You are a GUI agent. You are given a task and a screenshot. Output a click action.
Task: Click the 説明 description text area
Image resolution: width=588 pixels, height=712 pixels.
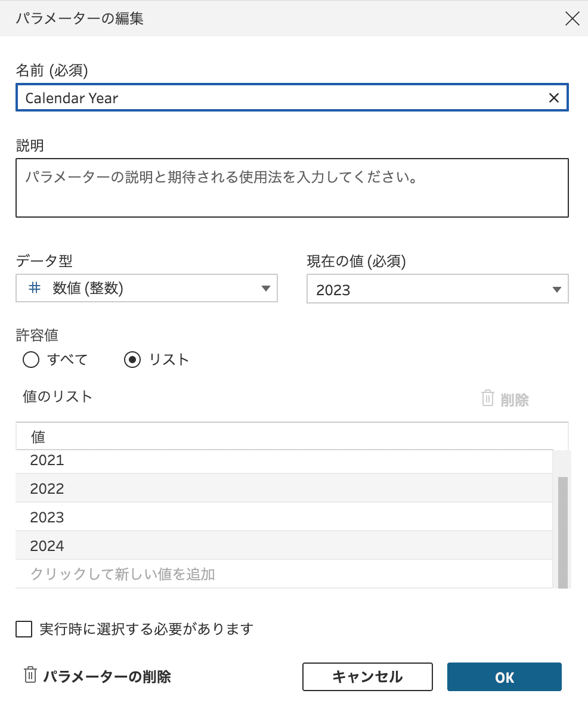click(292, 188)
